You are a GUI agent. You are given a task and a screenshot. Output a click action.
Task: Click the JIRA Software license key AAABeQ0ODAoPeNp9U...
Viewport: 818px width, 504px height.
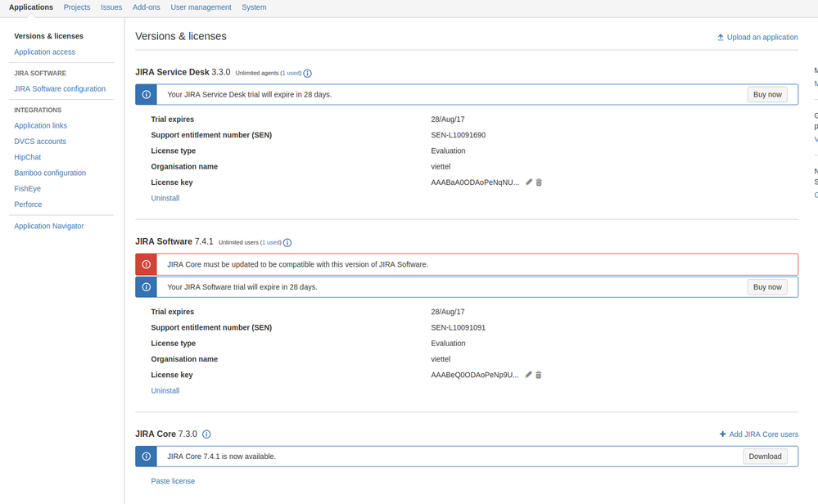475,375
